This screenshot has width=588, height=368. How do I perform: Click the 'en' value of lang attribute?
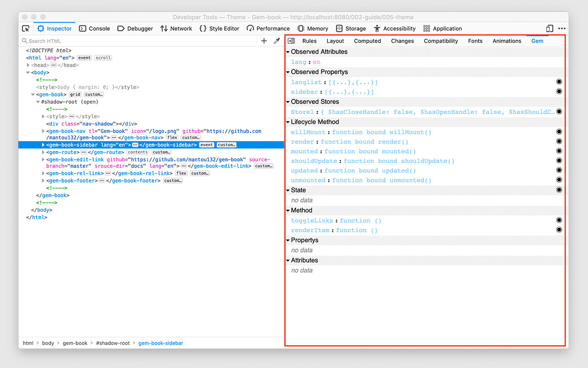coord(317,62)
